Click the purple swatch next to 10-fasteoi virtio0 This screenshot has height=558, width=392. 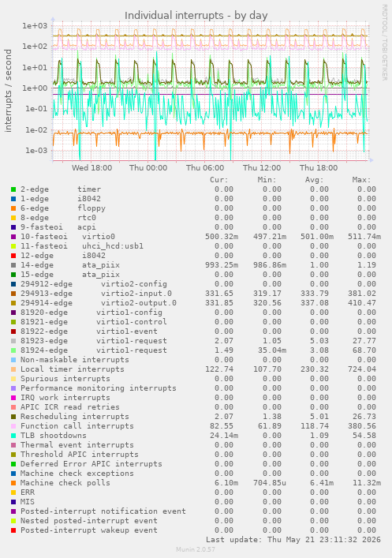(x=13, y=237)
